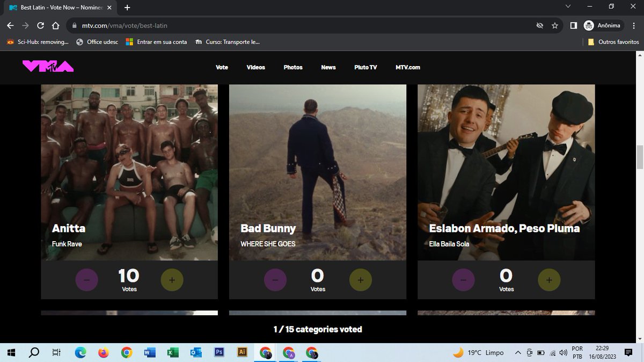
Task: Open the News page
Action: pyautogui.click(x=328, y=68)
